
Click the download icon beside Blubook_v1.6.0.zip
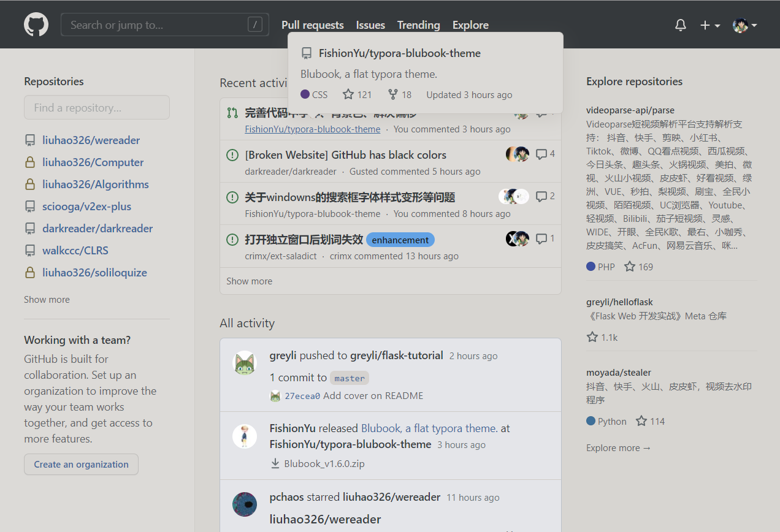(x=275, y=463)
